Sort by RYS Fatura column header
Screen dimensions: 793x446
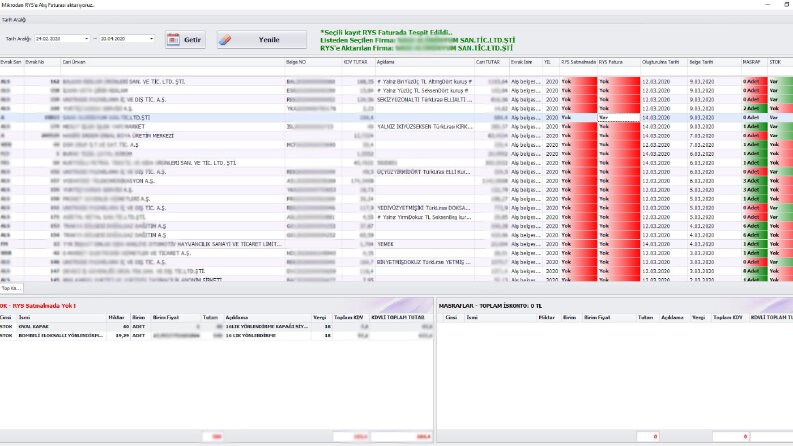(x=619, y=62)
